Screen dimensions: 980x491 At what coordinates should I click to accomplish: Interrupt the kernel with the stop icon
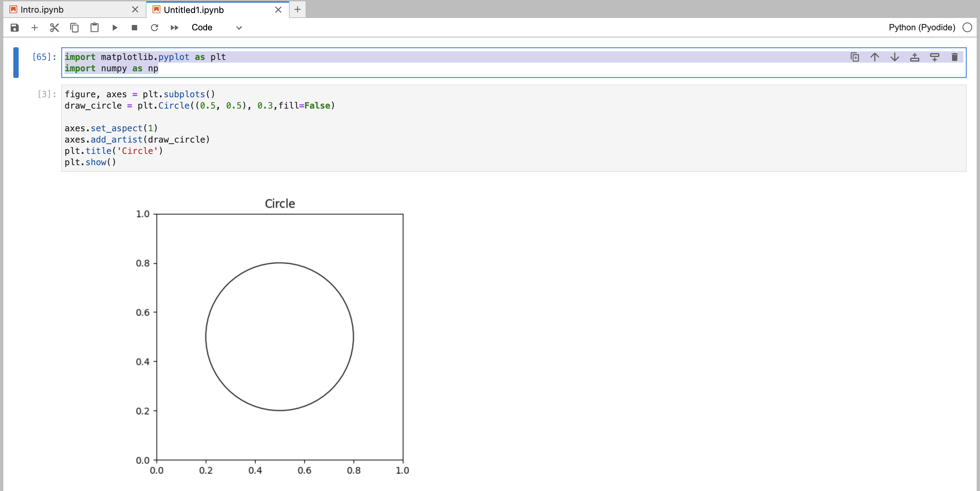point(134,27)
